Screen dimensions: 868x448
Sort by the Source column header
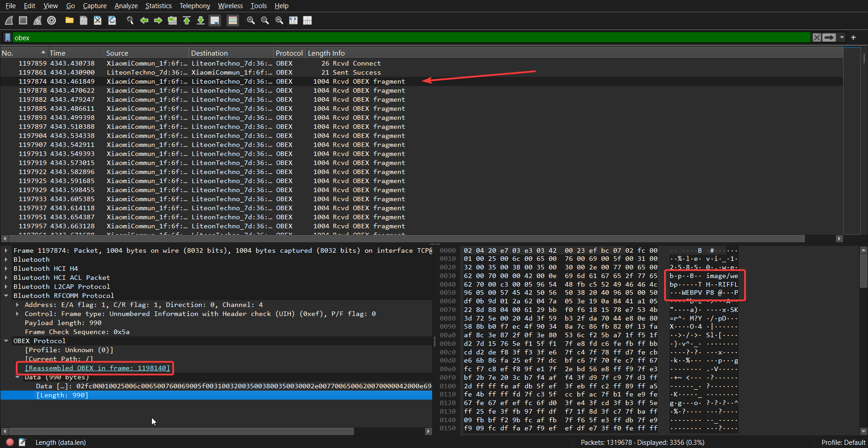(146, 53)
